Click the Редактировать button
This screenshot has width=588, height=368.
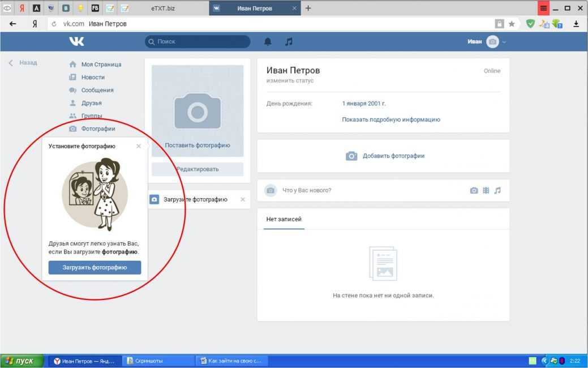pyautogui.click(x=197, y=169)
